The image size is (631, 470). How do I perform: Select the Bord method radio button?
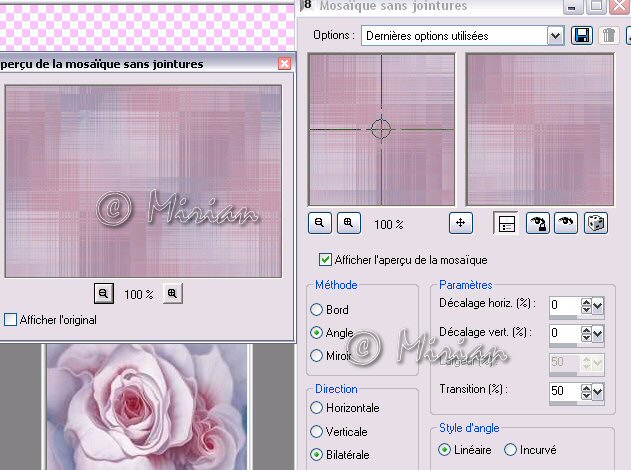pos(317,310)
